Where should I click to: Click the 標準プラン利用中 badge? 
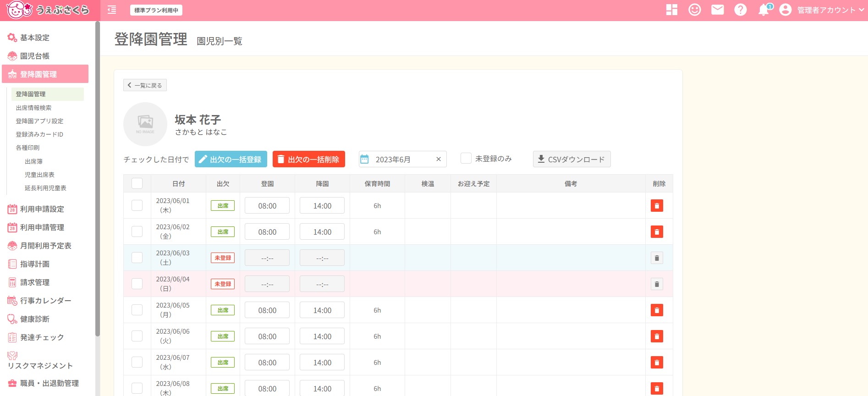(x=156, y=10)
